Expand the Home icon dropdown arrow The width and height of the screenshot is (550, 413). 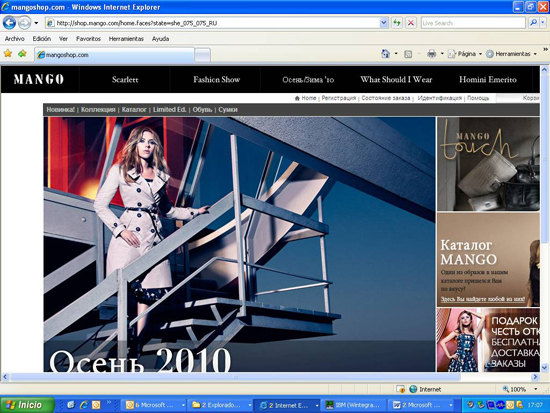point(396,54)
